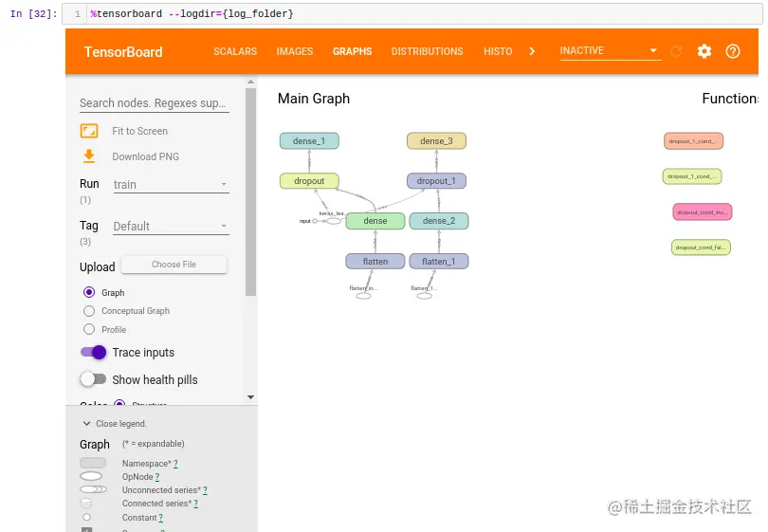Image resolution: width=768 pixels, height=532 pixels.
Task: Click the keras_learning_phase op node ellipse
Action: [x=334, y=221]
